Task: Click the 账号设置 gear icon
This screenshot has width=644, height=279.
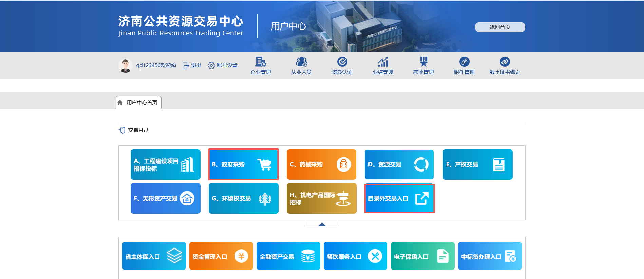Action: click(211, 65)
